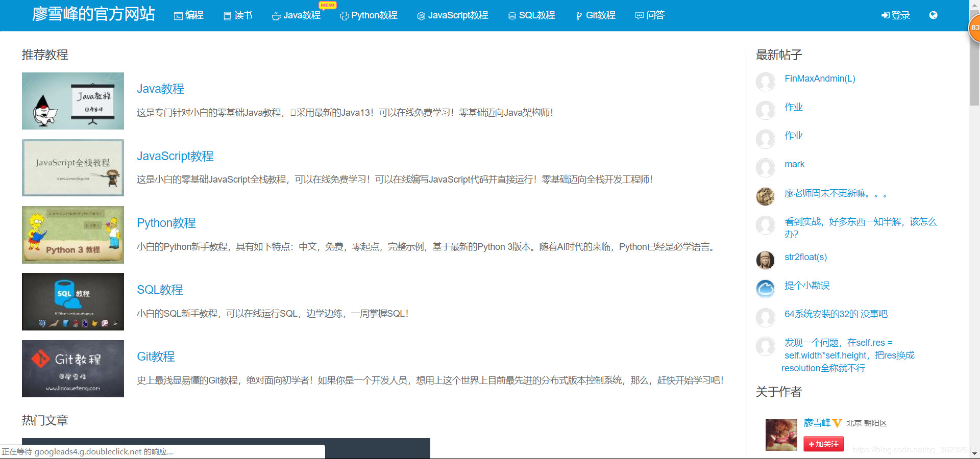980x459 pixels.
Task: Click the 加关注 follow button
Action: pyautogui.click(x=823, y=444)
